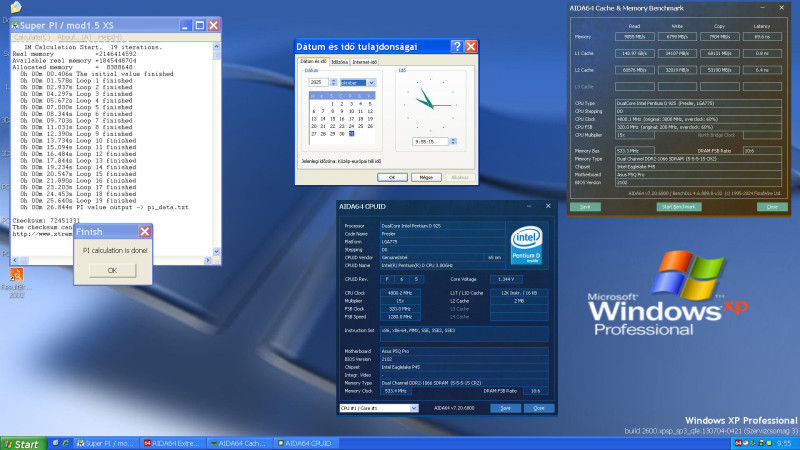Click AIDA64 red tray icon
800x450 pixels.
(x=738, y=443)
